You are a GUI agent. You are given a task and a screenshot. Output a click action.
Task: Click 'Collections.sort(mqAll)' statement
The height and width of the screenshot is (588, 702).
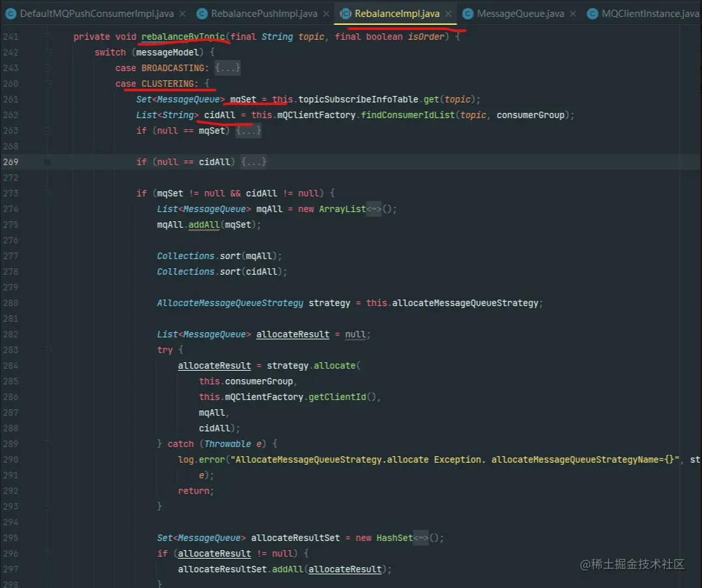pos(219,256)
